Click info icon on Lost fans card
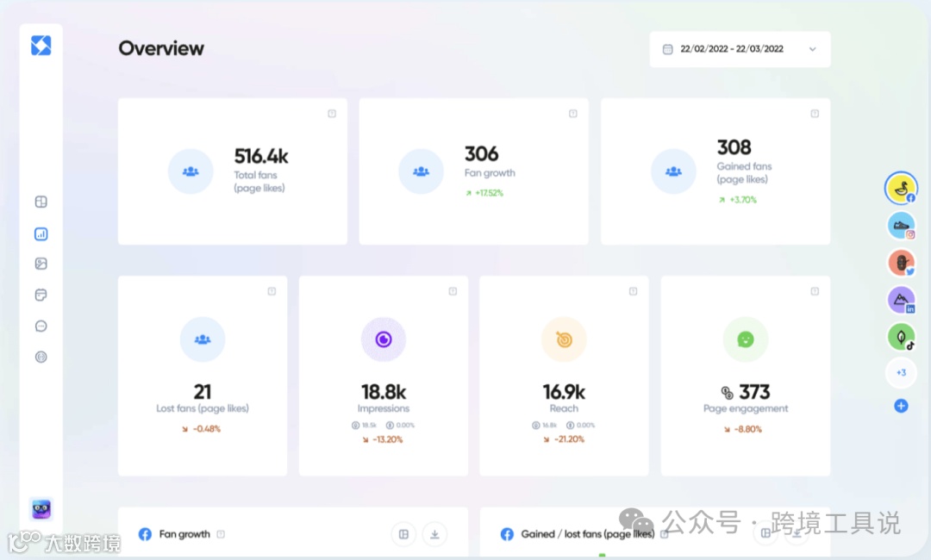Viewport: 931px width, 560px height. [272, 291]
